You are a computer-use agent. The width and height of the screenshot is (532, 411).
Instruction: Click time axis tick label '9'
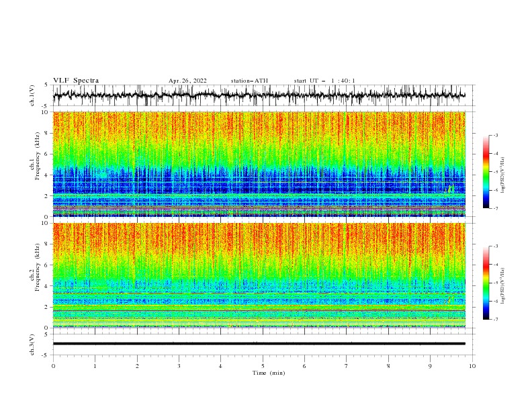click(x=430, y=366)
